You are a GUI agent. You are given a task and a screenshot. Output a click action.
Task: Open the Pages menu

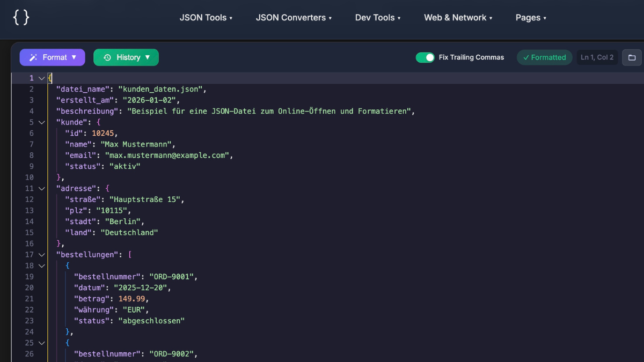coord(530,17)
